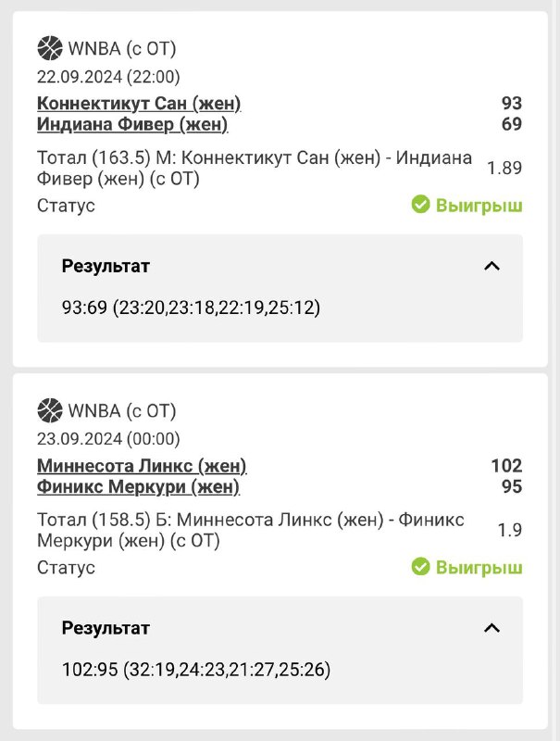Open Миннесота Линкс (жен) team link

click(142, 465)
